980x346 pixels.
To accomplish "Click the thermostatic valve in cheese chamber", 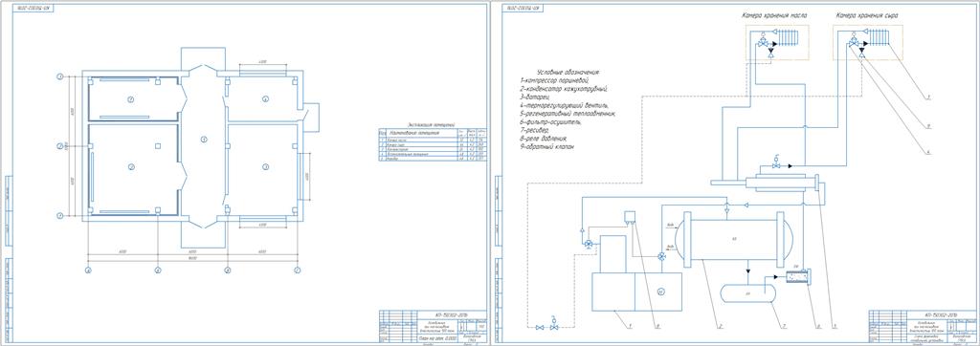I will point(854,43).
